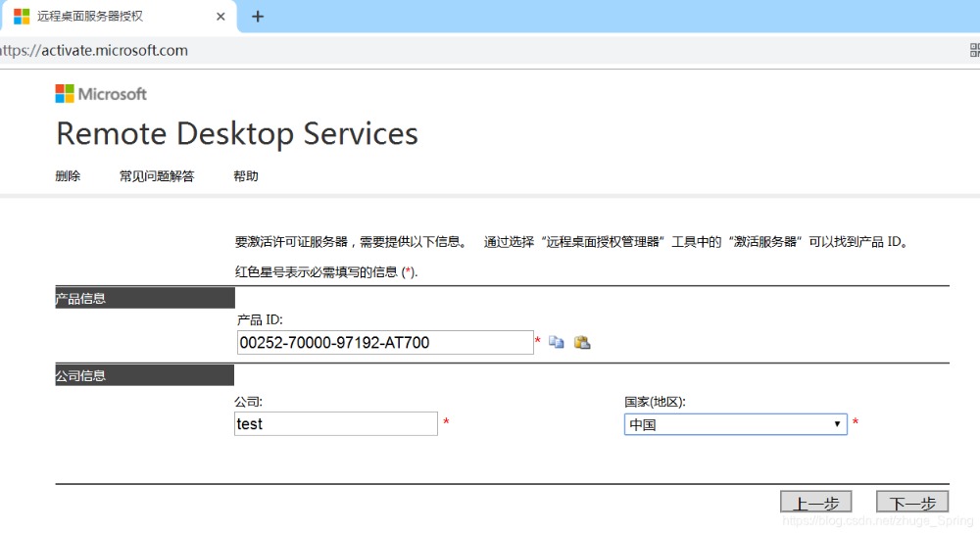Click the paste icon beside Product ID
980x534 pixels.
click(582, 342)
